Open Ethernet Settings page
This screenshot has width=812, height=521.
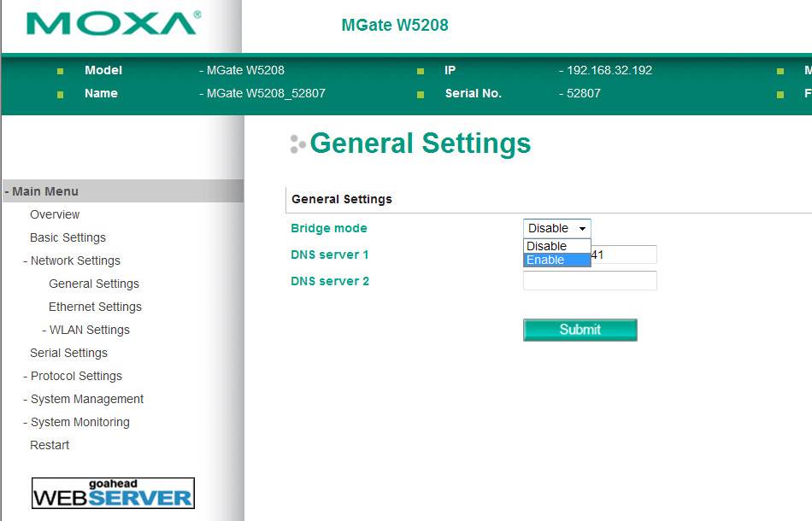(x=95, y=307)
